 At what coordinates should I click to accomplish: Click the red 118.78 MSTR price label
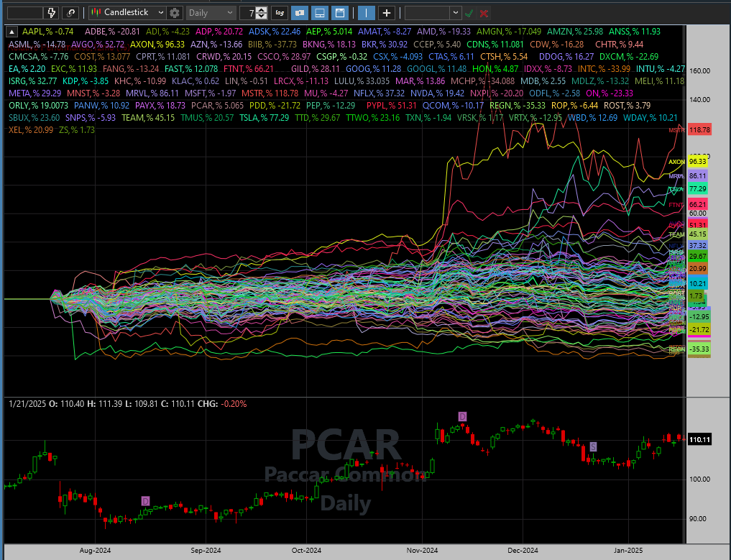pyautogui.click(x=699, y=129)
